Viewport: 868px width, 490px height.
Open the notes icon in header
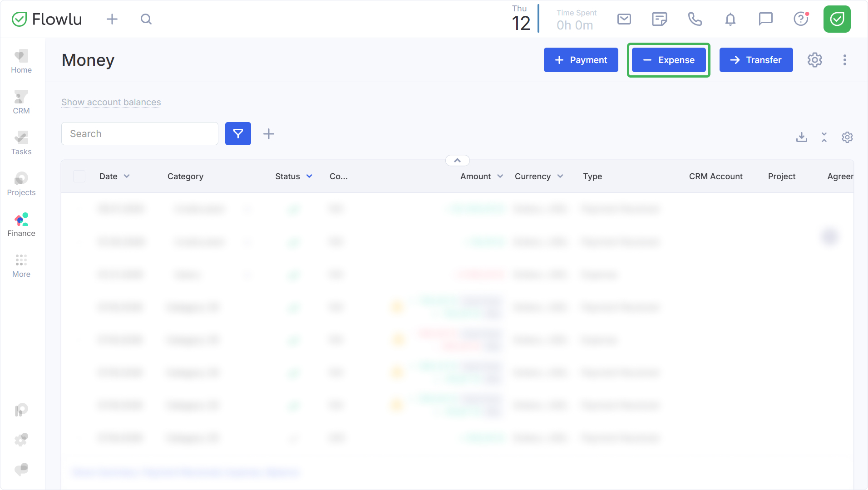pyautogui.click(x=659, y=19)
